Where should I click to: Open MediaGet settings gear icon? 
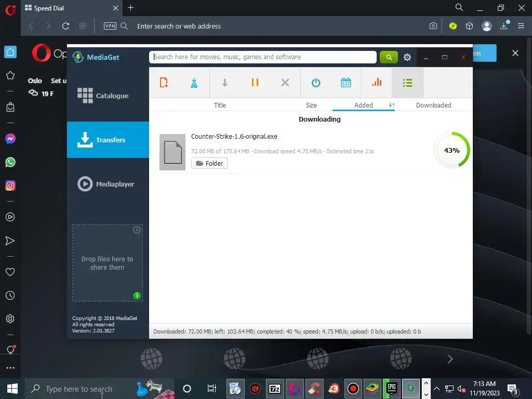coord(407,57)
